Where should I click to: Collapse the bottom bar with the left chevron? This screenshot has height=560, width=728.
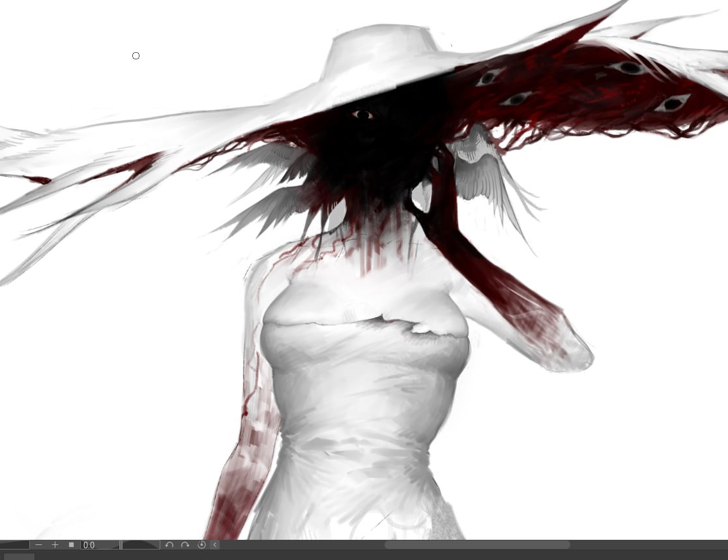coord(215,544)
